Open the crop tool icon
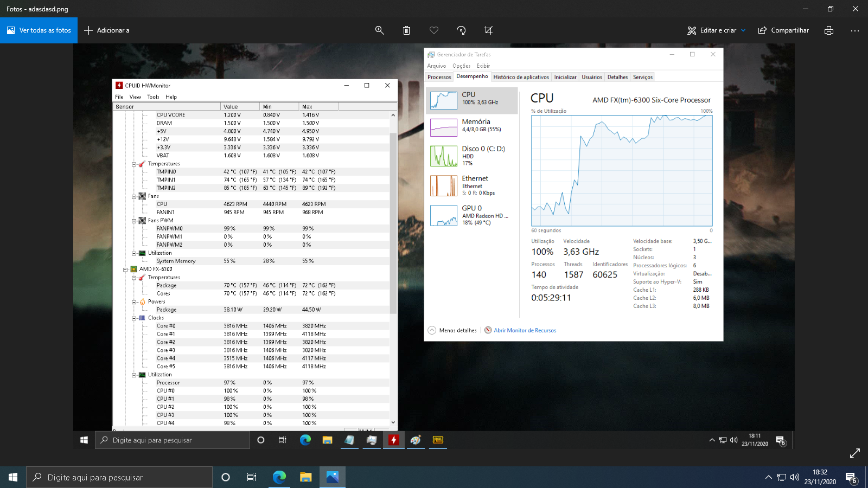Viewport: 868px width, 488px height. 488,30
